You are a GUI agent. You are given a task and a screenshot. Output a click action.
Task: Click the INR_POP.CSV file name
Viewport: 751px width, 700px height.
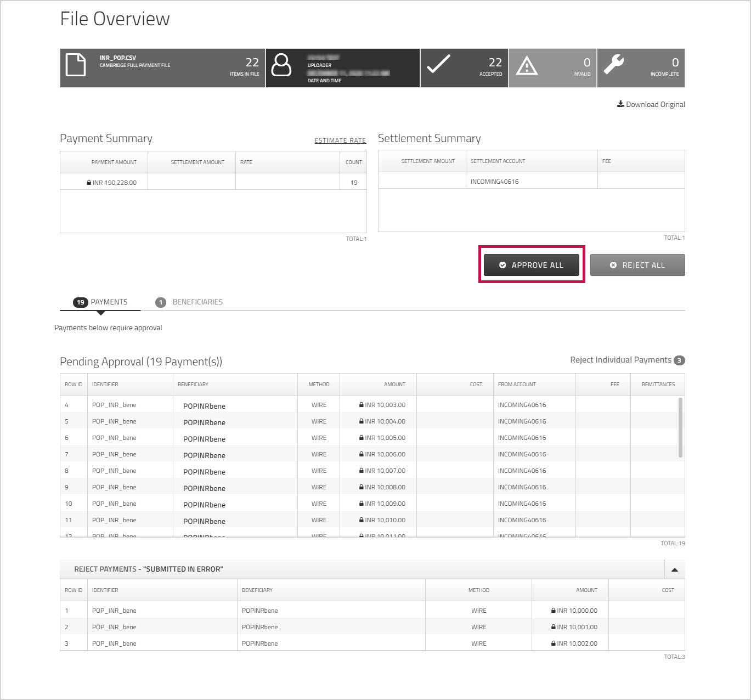[x=118, y=58]
